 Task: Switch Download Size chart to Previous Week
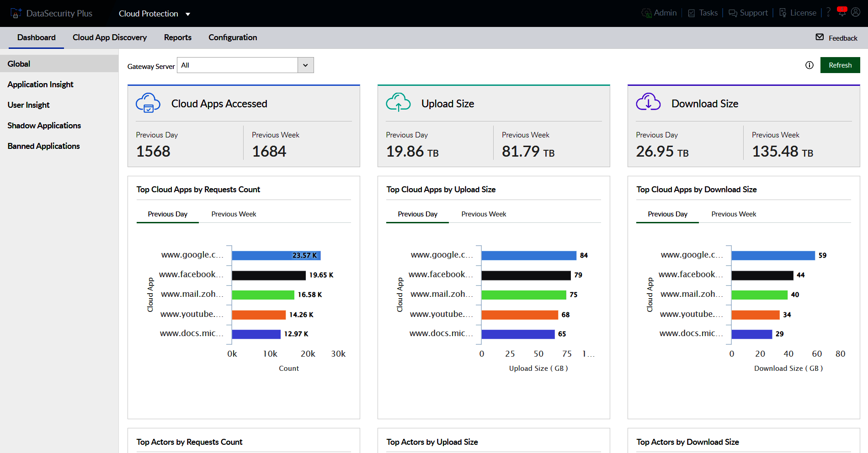[x=734, y=214]
